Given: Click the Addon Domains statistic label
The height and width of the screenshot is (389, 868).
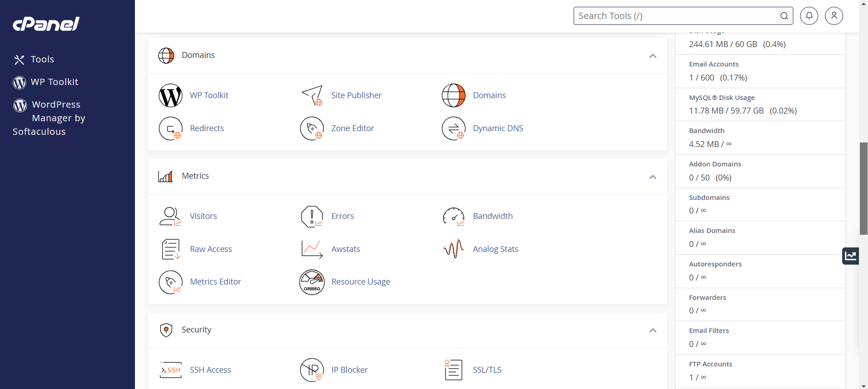Looking at the screenshot, I should [x=715, y=164].
